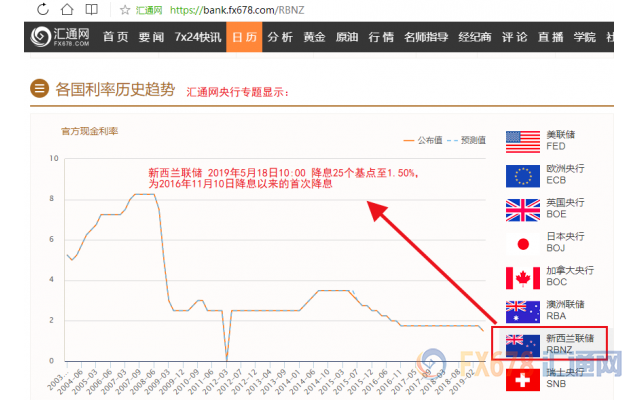Click the 汇通网央行专题显示 red text

pyautogui.click(x=238, y=92)
